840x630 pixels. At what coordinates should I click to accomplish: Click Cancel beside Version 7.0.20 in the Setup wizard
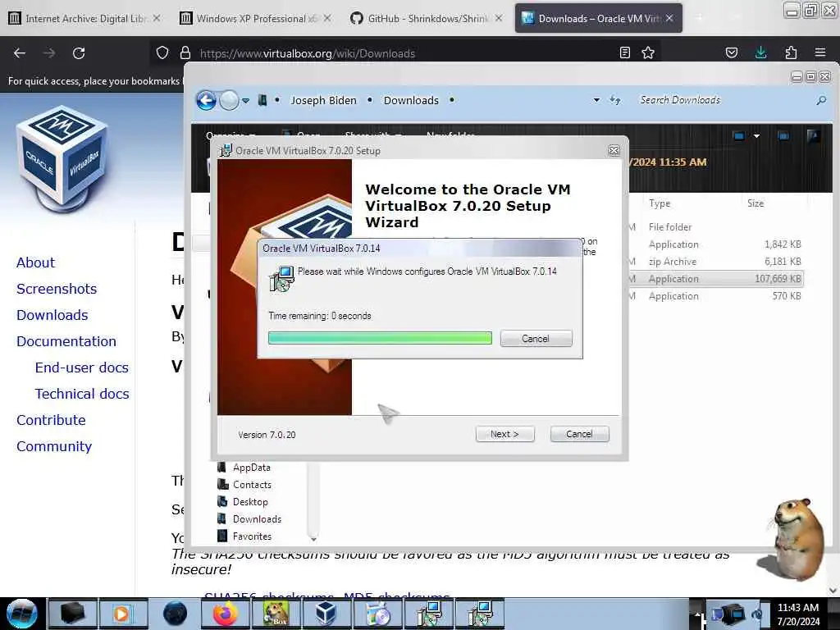click(x=579, y=434)
